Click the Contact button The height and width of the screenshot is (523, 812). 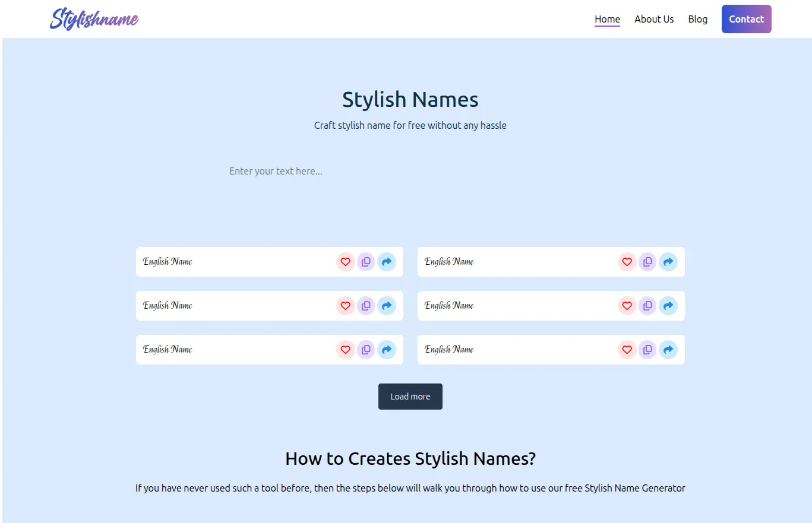tap(746, 18)
